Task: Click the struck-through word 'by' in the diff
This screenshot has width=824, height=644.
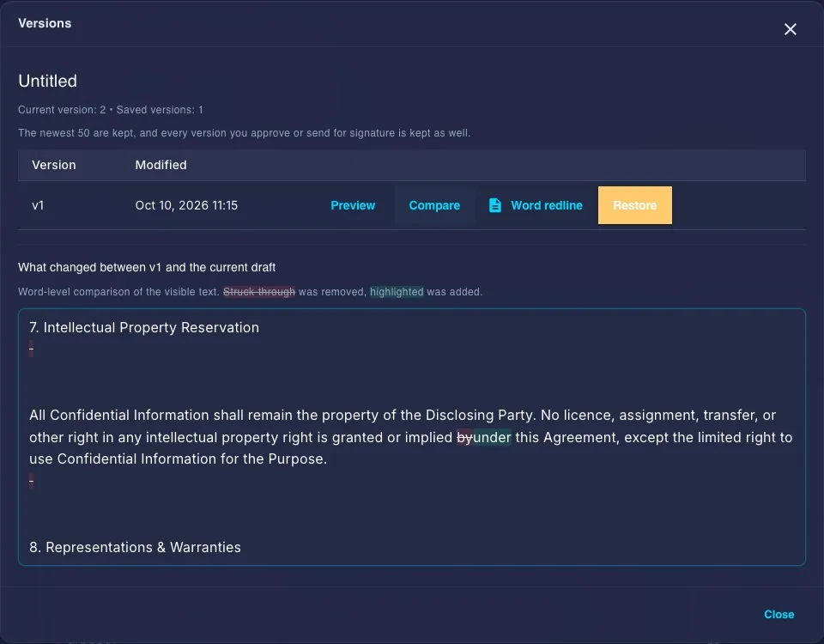Action: pos(464,437)
